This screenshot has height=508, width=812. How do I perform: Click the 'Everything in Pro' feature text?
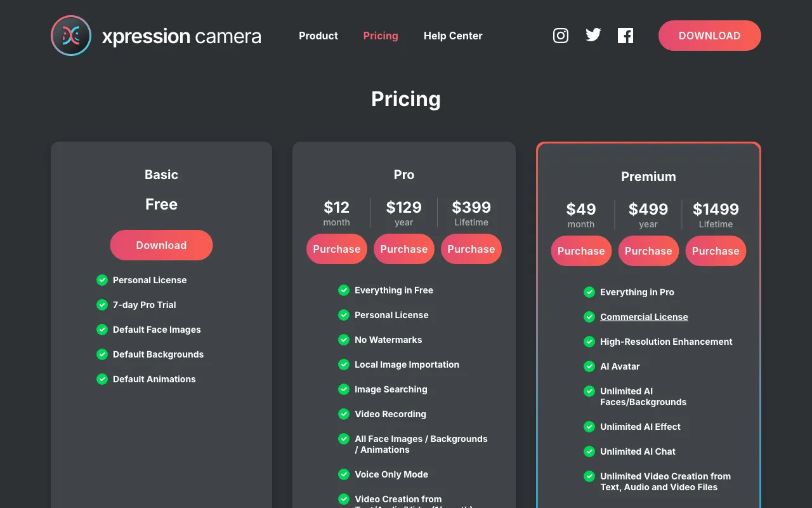coord(637,292)
